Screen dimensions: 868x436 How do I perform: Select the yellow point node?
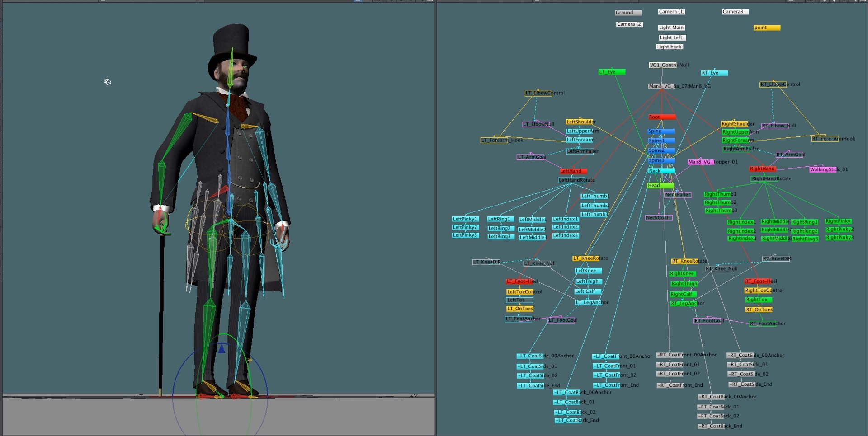pos(767,28)
